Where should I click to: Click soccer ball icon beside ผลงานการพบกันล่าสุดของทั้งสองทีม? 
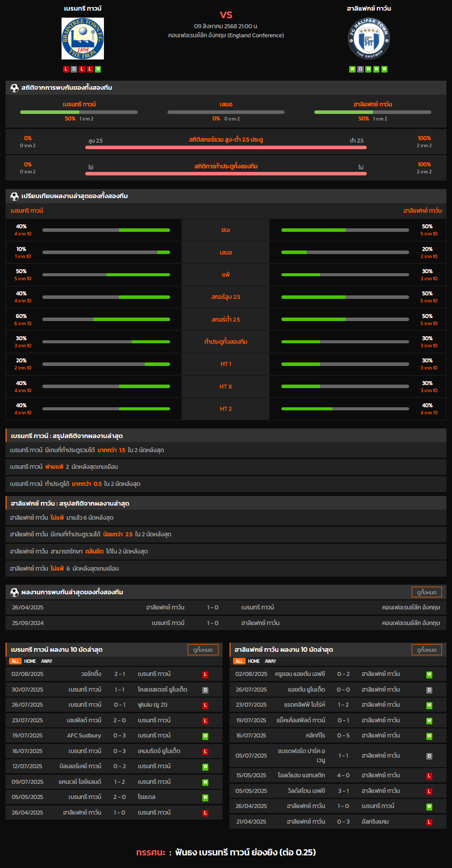(x=15, y=592)
